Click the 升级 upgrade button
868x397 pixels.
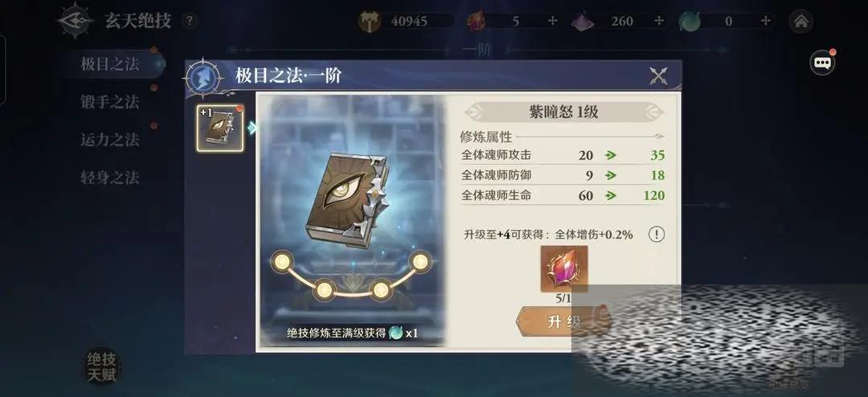click(564, 321)
